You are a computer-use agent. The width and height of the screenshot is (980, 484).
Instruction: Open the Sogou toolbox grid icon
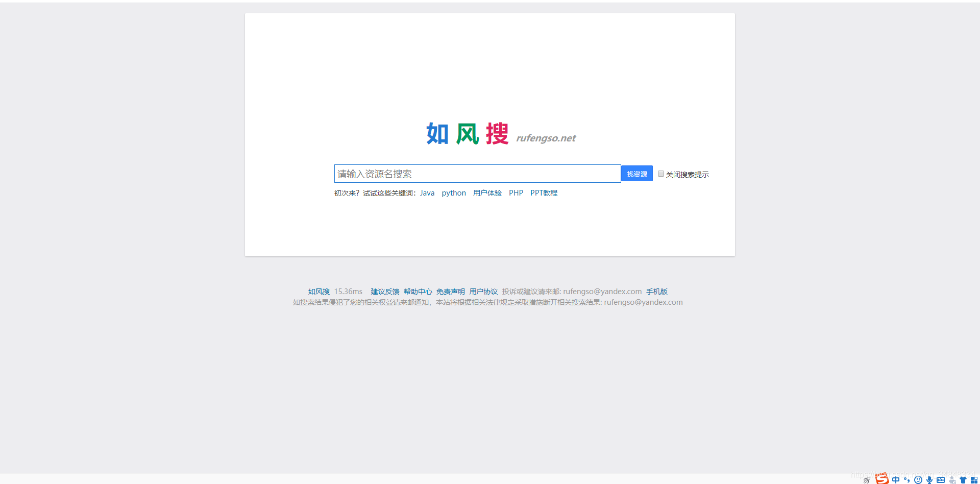point(975,480)
